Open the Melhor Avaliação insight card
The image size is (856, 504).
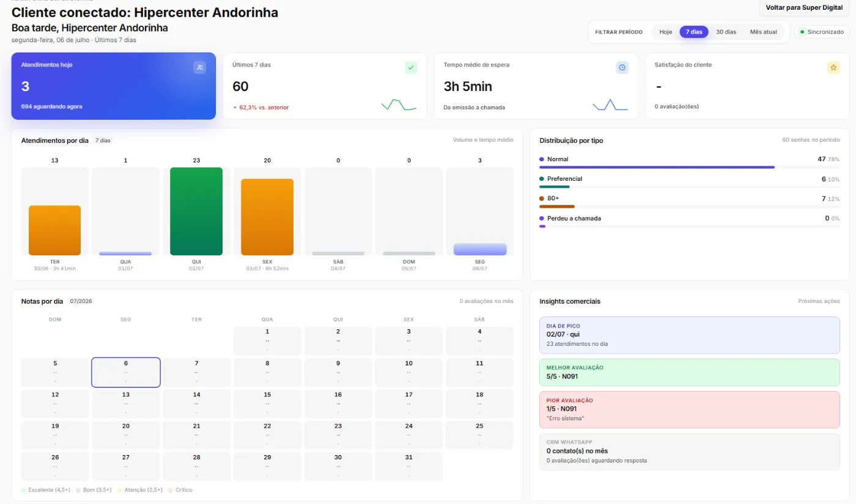(x=690, y=372)
